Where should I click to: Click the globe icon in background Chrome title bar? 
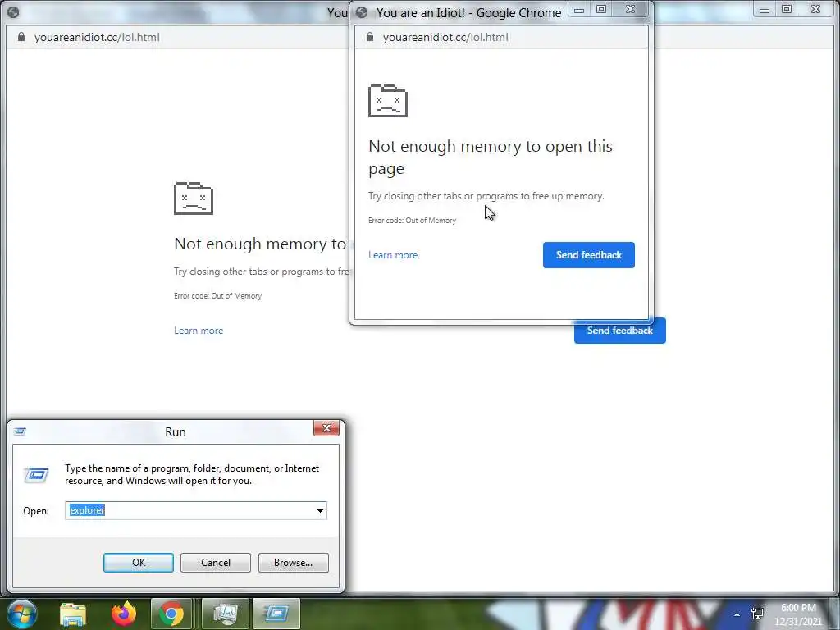coord(13,12)
